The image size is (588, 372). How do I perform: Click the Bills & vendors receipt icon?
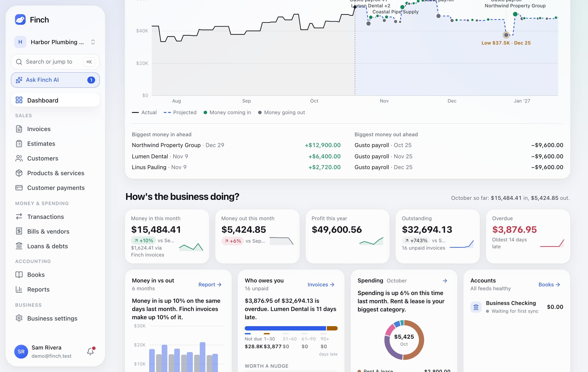click(x=19, y=231)
